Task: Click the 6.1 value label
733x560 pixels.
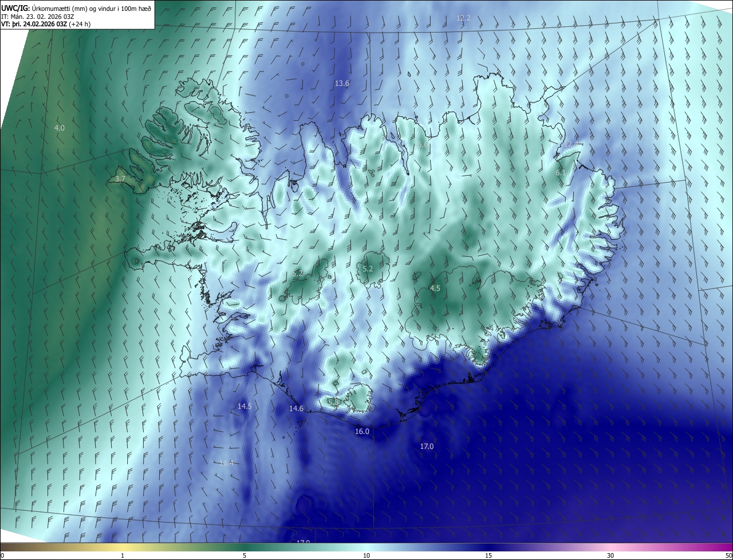Action: [561, 172]
